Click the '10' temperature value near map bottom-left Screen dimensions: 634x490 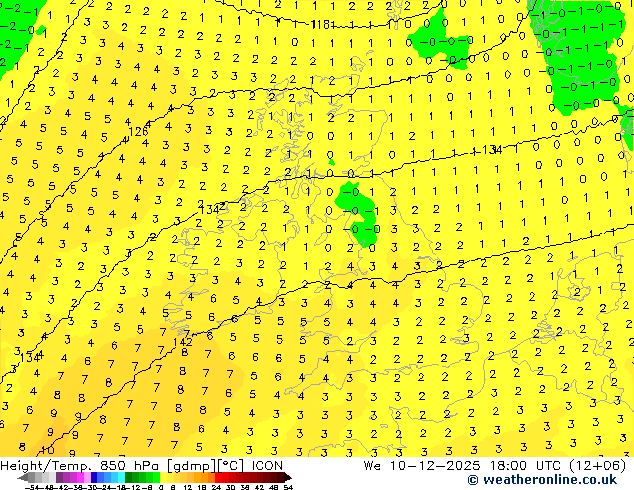pos(48,450)
